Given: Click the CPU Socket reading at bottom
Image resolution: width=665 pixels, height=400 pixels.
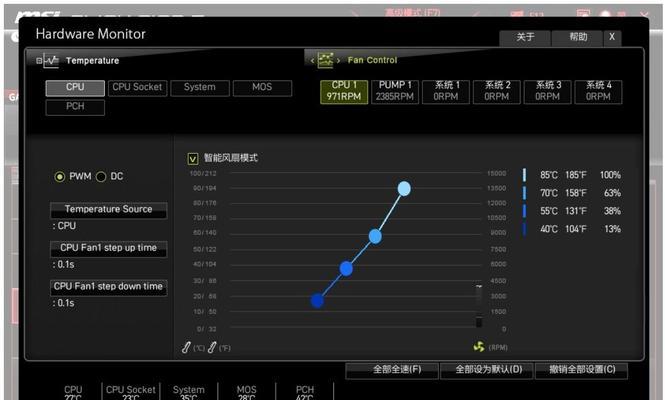Looking at the screenshot, I should coord(131,393).
